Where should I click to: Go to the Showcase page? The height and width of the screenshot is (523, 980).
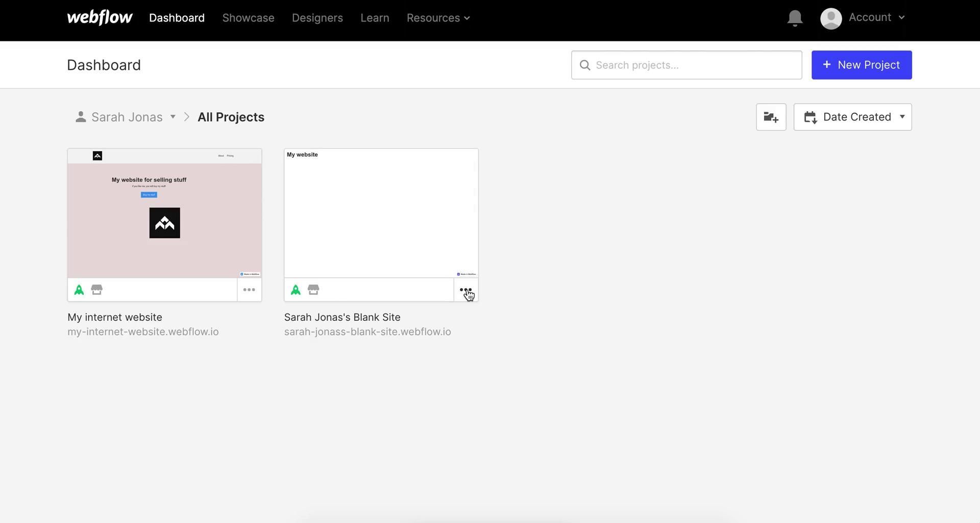pyautogui.click(x=248, y=18)
